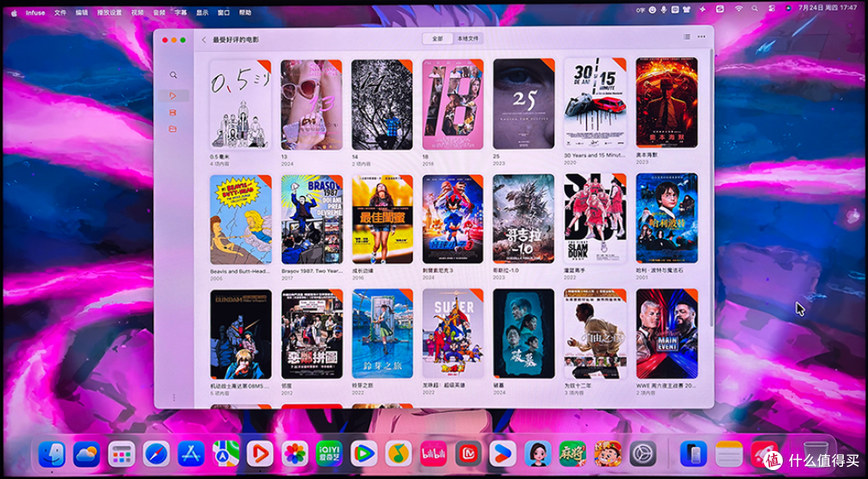Open the 音频 menu
The width and height of the screenshot is (868, 479).
tap(159, 12)
